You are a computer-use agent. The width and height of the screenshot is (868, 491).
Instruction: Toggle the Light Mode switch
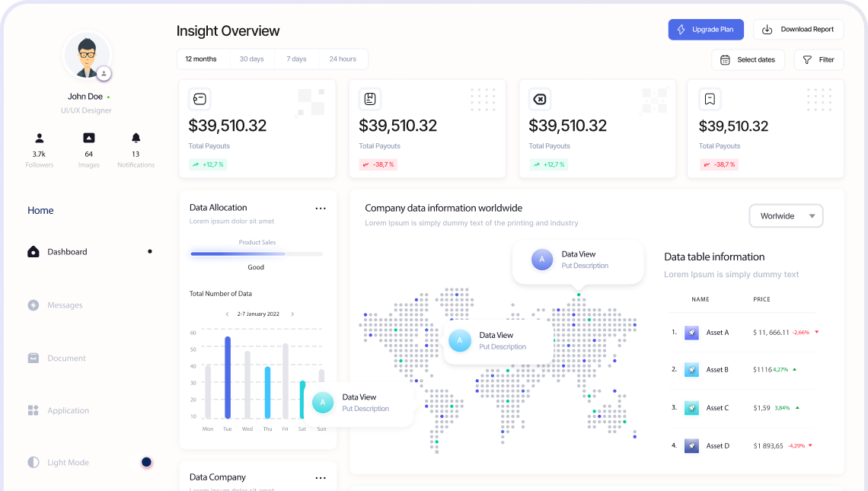tap(146, 462)
